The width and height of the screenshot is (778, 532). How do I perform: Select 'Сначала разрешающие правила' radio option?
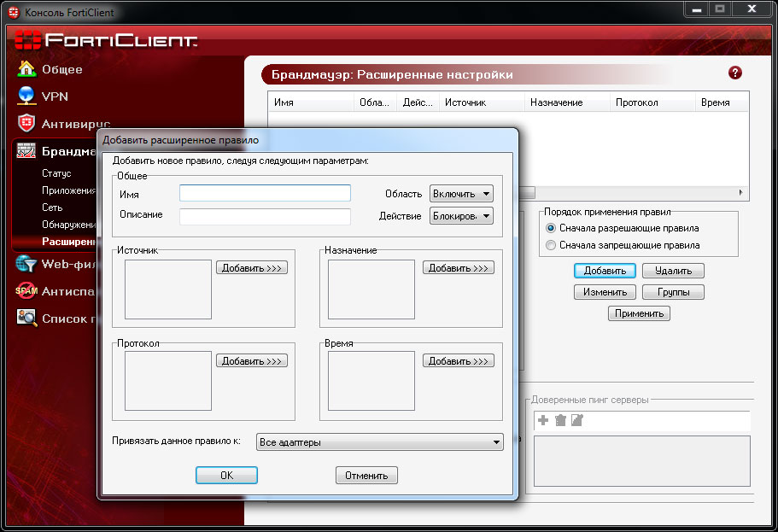coord(551,228)
